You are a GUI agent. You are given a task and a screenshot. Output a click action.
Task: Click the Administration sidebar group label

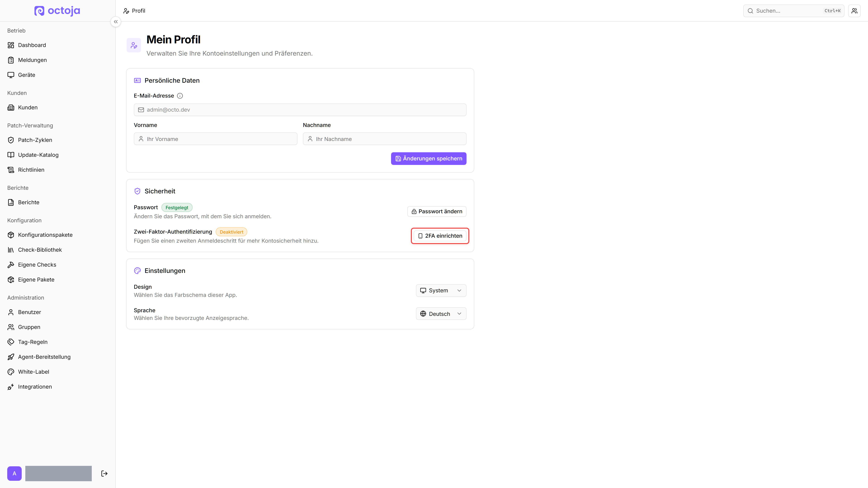pyautogui.click(x=26, y=298)
